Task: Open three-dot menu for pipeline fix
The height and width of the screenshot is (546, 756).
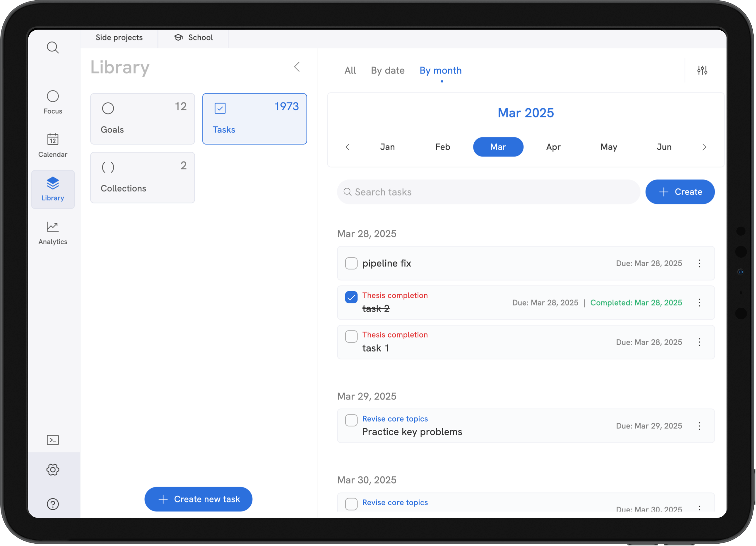Action: click(699, 263)
